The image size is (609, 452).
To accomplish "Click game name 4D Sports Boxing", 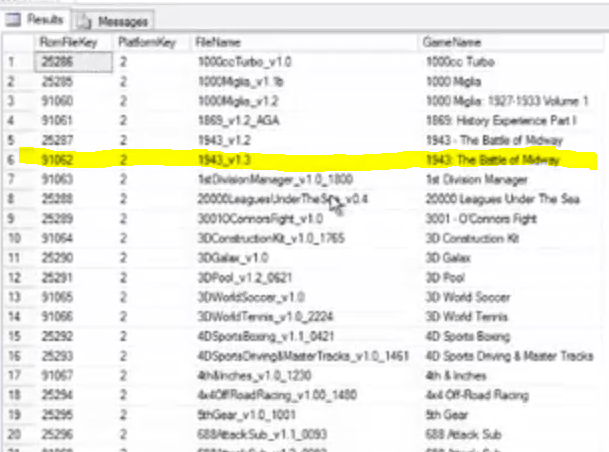I will pos(468,336).
